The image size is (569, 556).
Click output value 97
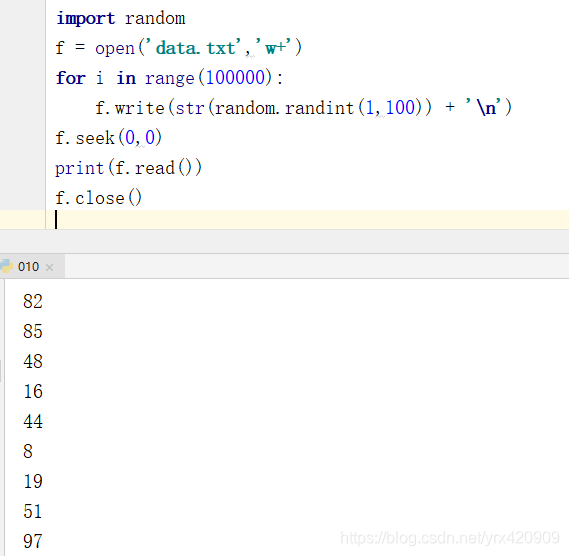coord(33,541)
